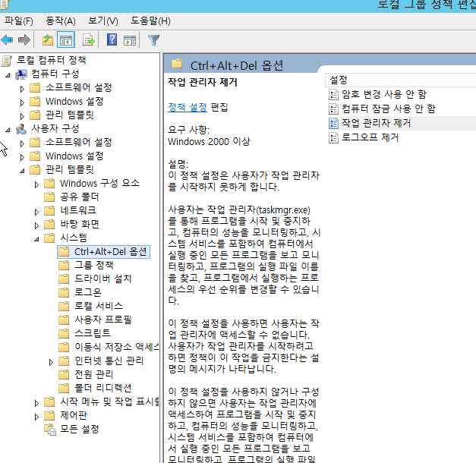This screenshot has width=476, height=463.
Task: Expand 관리 템플릿 under 컴퓨터 구성
Action: (22, 116)
